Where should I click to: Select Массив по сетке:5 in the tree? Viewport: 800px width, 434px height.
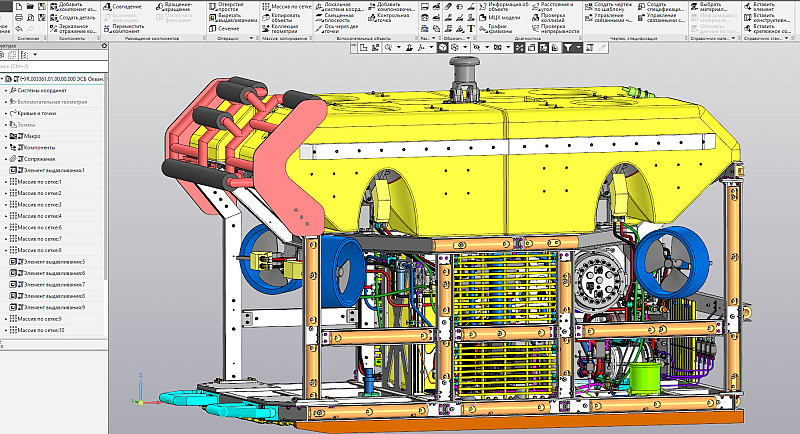click(38, 227)
